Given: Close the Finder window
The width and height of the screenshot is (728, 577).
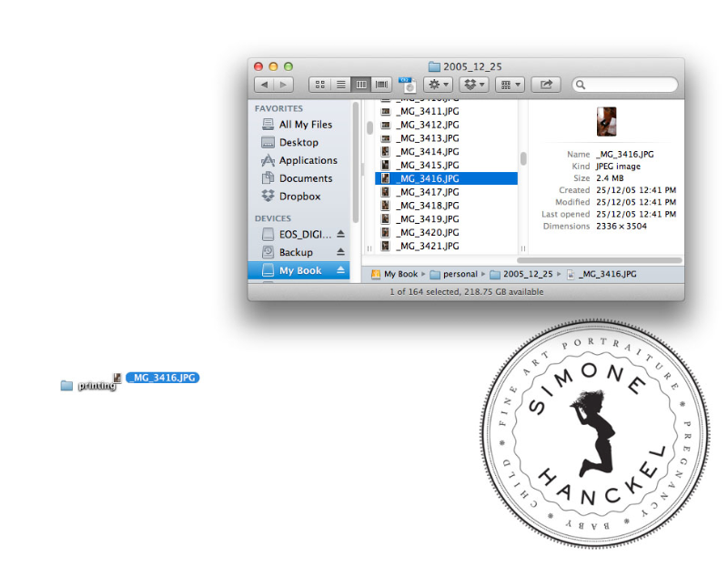Looking at the screenshot, I should [x=258, y=66].
